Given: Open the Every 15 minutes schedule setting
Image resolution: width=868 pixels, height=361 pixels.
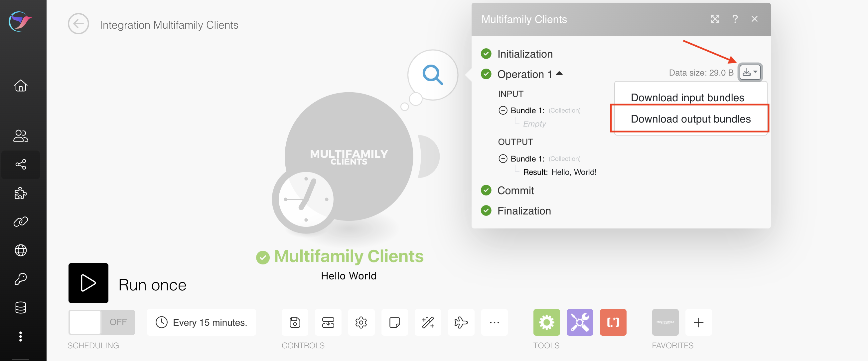Looking at the screenshot, I should (x=202, y=322).
